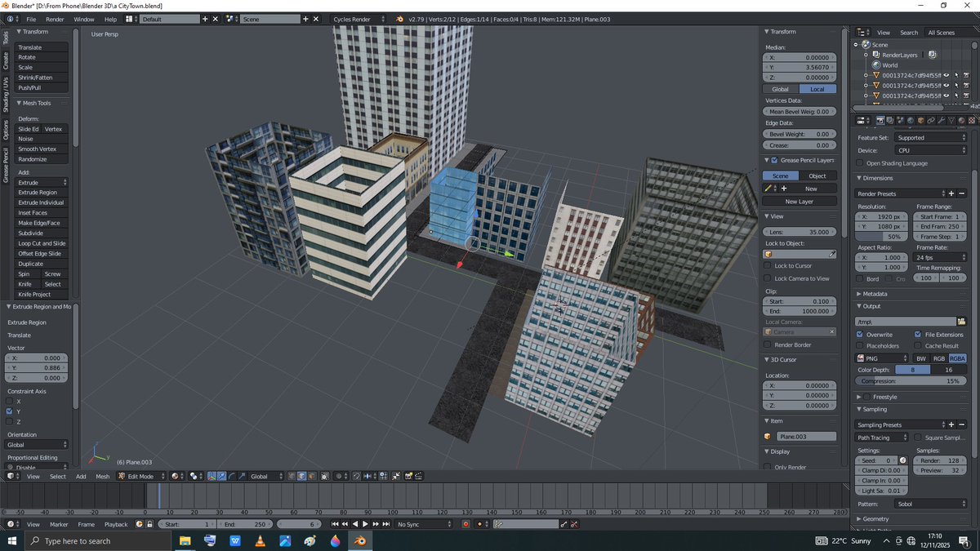Open the 3D view editor type selector

[x=15, y=476]
